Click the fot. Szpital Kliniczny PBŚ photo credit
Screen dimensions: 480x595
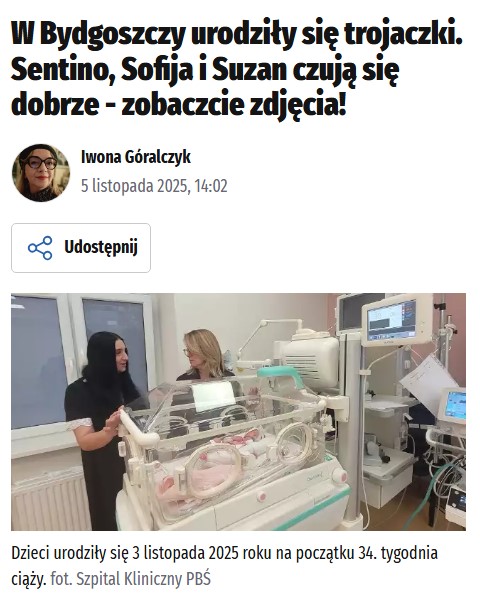click(131, 579)
